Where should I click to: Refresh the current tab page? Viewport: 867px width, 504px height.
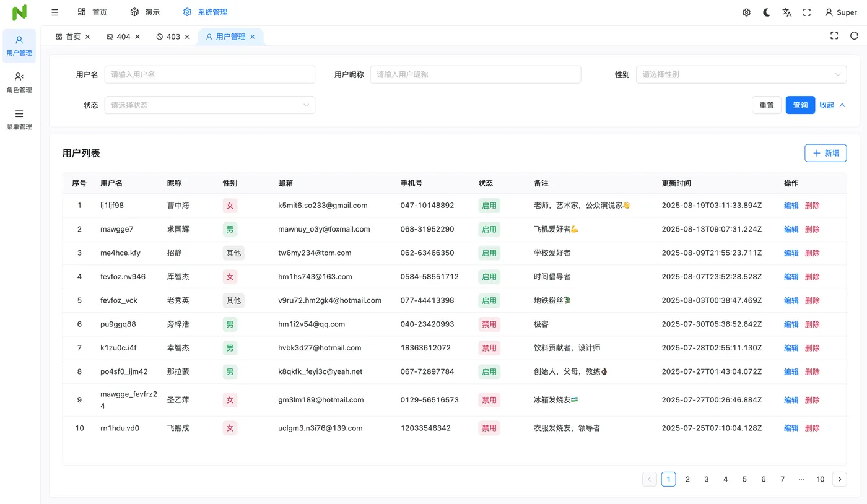click(854, 36)
